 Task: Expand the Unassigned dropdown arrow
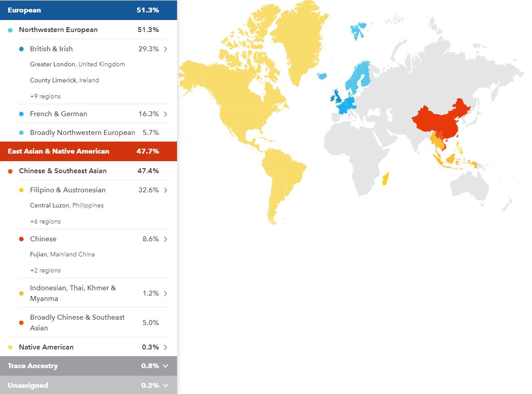coord(165,385)
